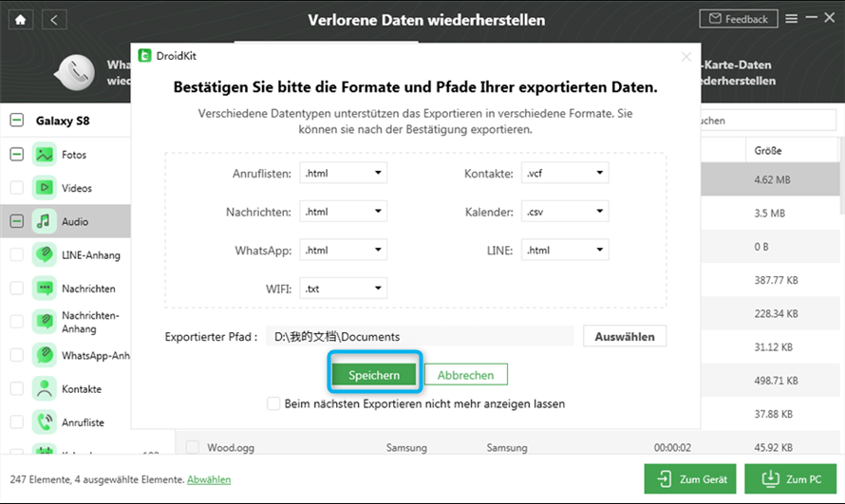Open the WhatsApp format dropdown
The width and height of the screenshot is (845, 504).
point(344,250)
